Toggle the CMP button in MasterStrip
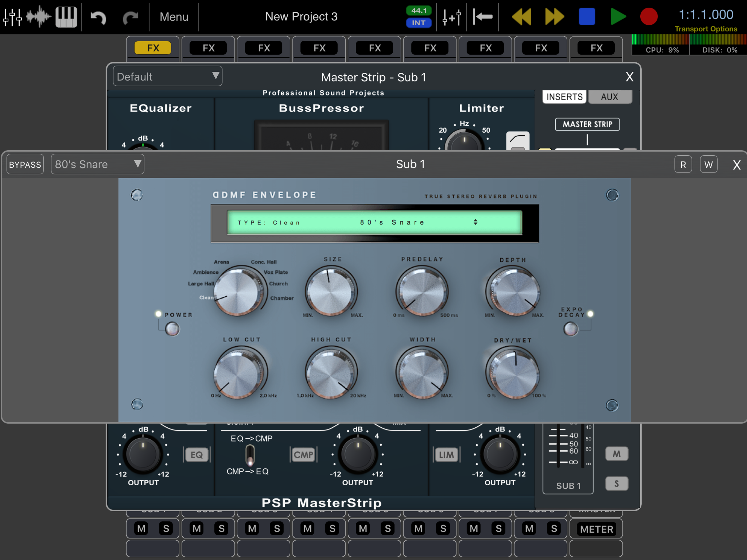The image size is (747, 560). point(303,455)
